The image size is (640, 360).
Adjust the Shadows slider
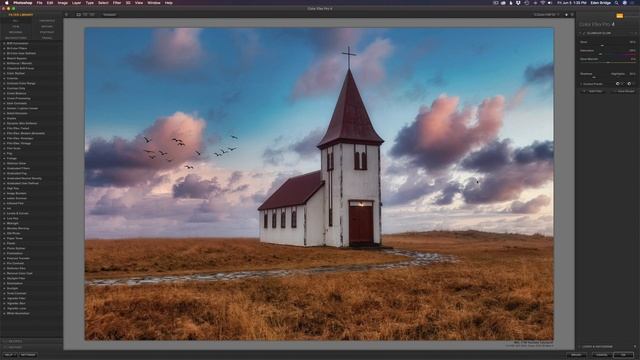[x=594, y=77]
